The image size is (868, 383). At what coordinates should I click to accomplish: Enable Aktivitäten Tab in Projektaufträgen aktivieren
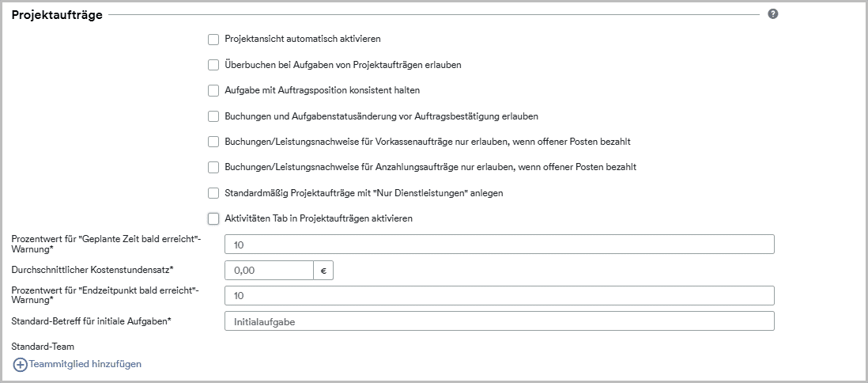click(x=213, y=218)
